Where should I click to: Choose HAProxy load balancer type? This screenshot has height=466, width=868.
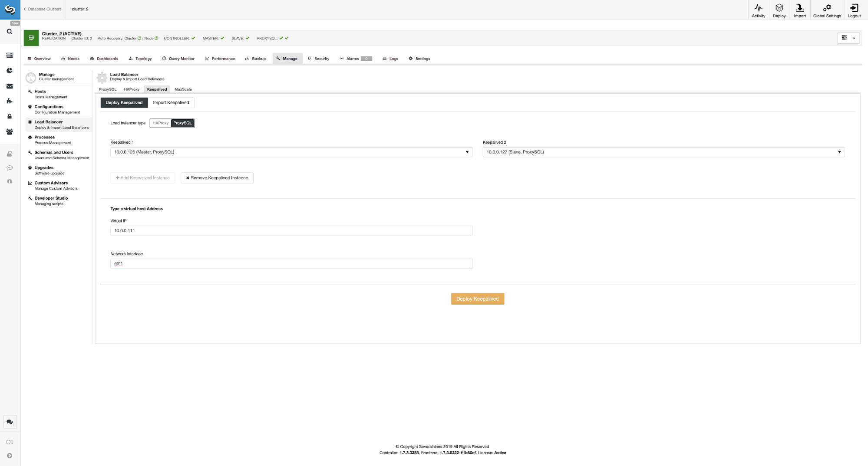[161, 123]
